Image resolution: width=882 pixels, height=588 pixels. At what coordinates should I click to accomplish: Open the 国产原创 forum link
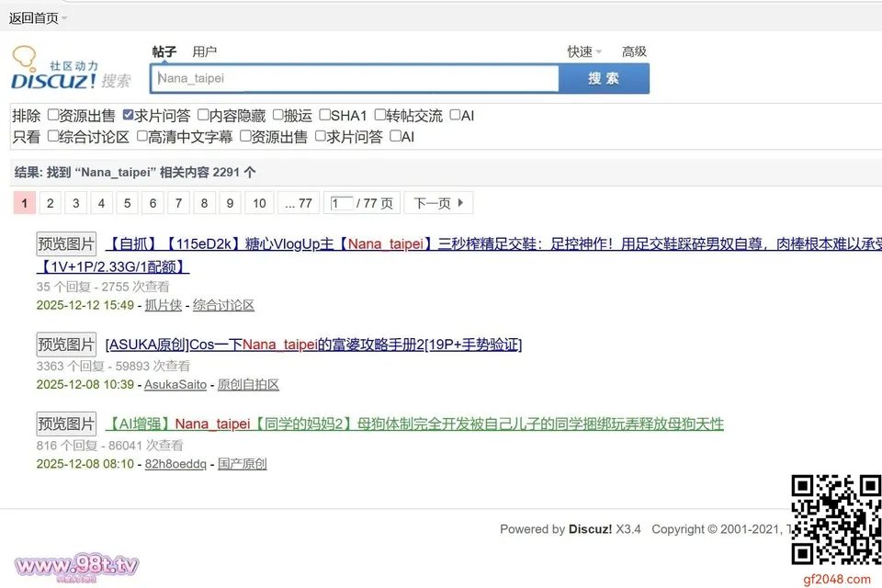pos(242,464)
